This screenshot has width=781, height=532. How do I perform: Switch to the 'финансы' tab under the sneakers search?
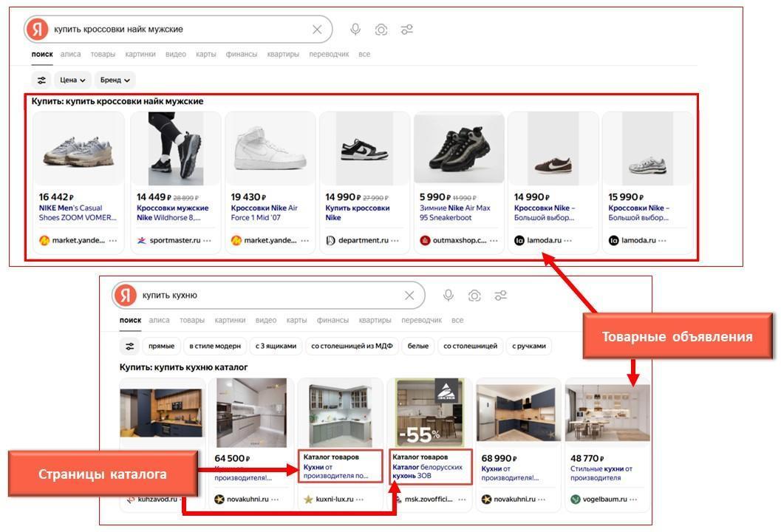[x=242, y=54]
